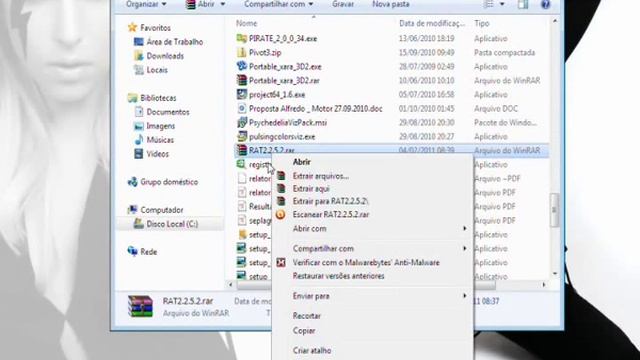
Task: Open the Abrir toolbar dropdown arrow
Action: (x=223, y=4)
